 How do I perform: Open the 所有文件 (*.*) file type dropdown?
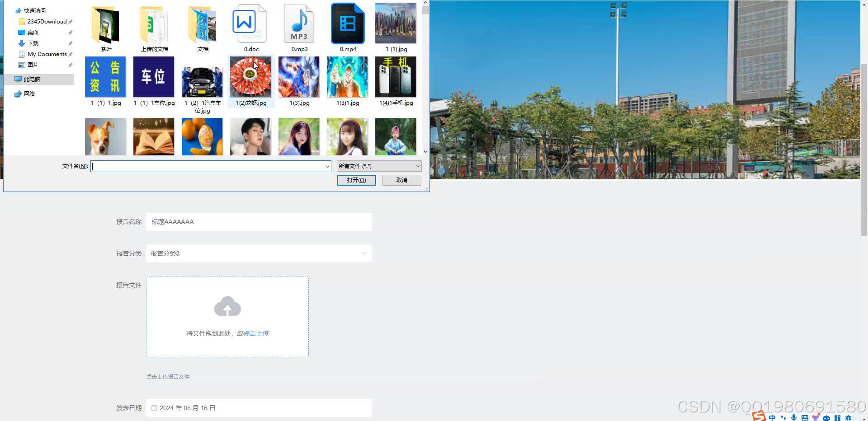[x=379, y=166]
